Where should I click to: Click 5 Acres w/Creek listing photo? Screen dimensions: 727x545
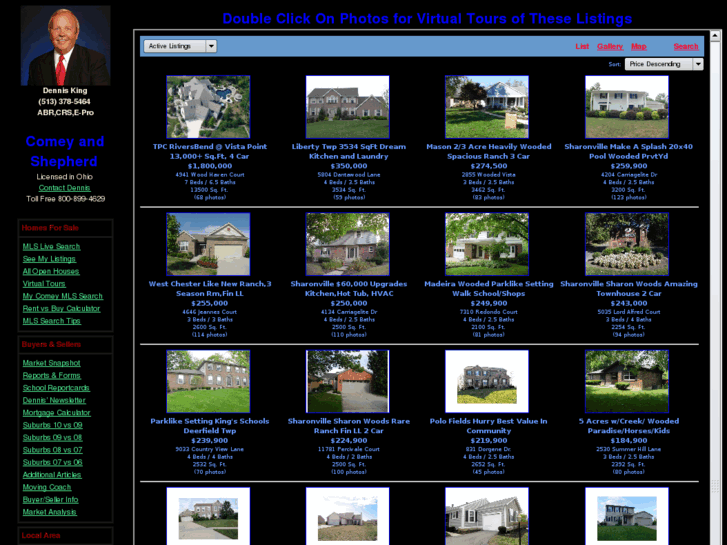[627, 381]
